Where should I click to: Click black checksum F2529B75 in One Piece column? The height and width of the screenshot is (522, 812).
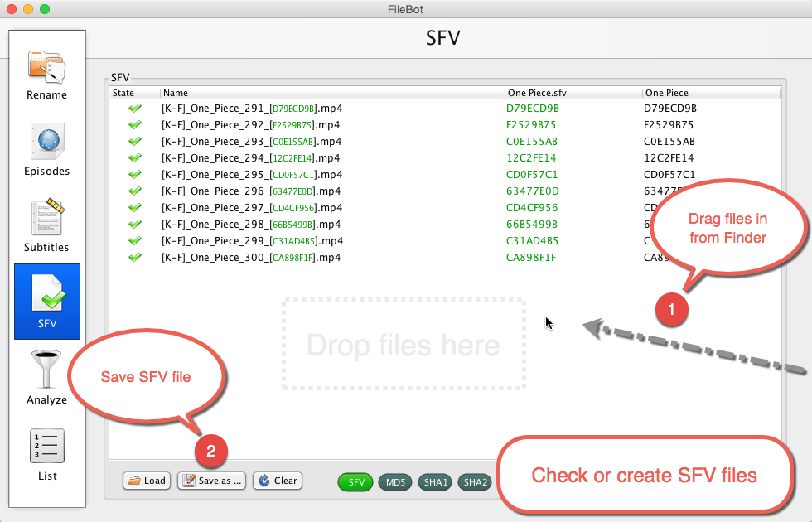[x=669, y=125]
